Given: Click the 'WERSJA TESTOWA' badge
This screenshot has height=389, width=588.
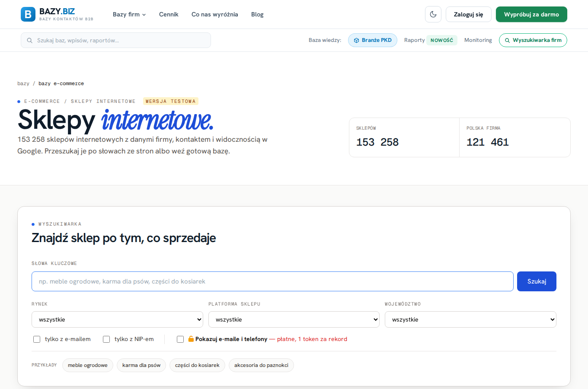Looking at the screenshot, I should (171, 101).
